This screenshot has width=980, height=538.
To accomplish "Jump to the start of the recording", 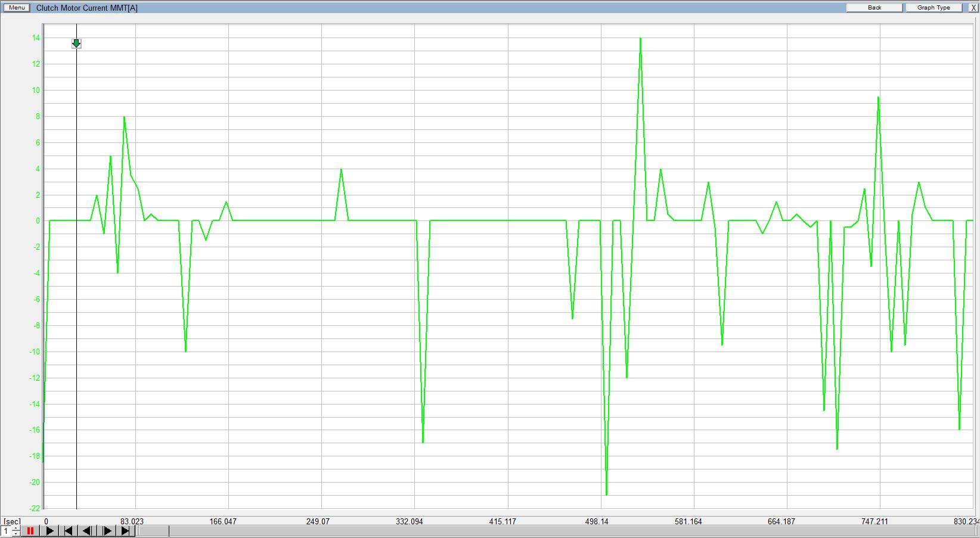I will point(68,531).
